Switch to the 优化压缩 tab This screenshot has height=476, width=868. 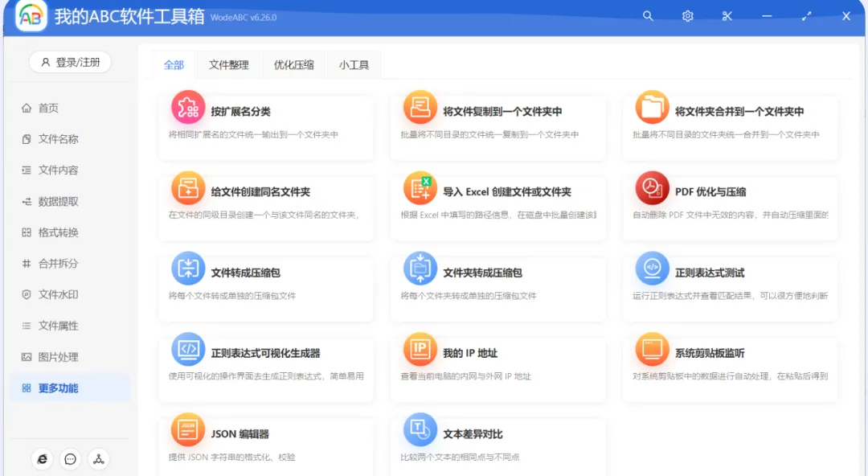pos(294,65)
